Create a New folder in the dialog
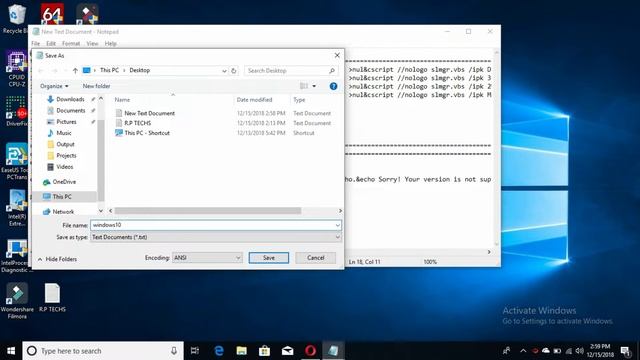Screen dimensions: 640x360 click(96, 86)
